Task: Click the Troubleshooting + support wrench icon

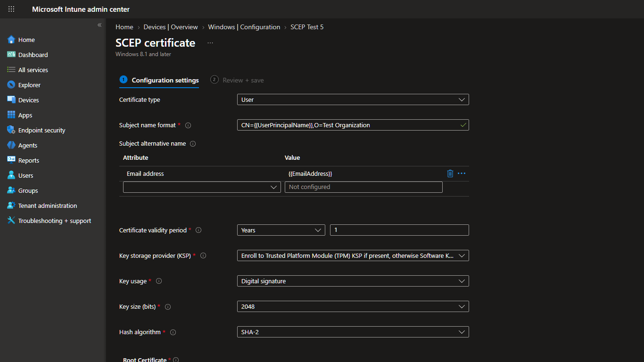Action: [11, 221]
